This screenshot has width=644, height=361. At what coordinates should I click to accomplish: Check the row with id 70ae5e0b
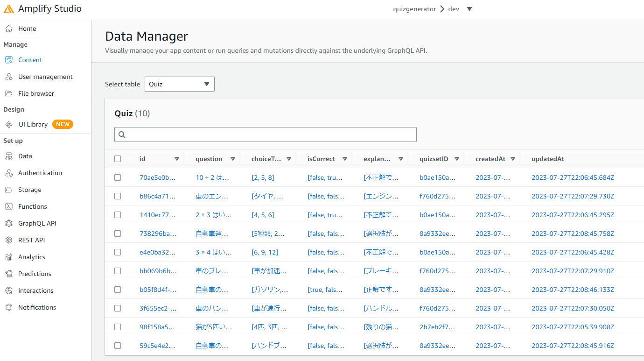(118, 177)
